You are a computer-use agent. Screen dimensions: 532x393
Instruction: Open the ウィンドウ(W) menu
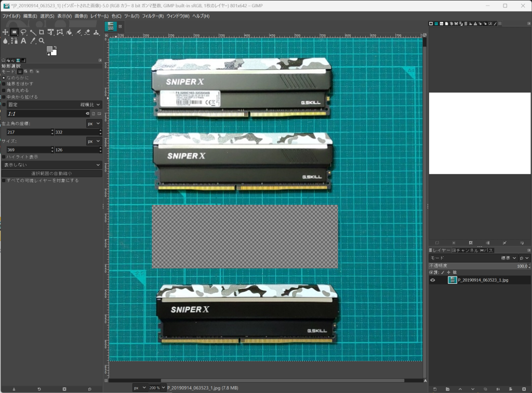[178, 16]
